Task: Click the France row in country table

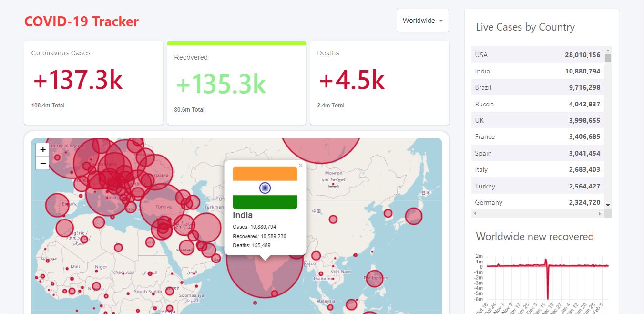Action: [x=538, y=136]
